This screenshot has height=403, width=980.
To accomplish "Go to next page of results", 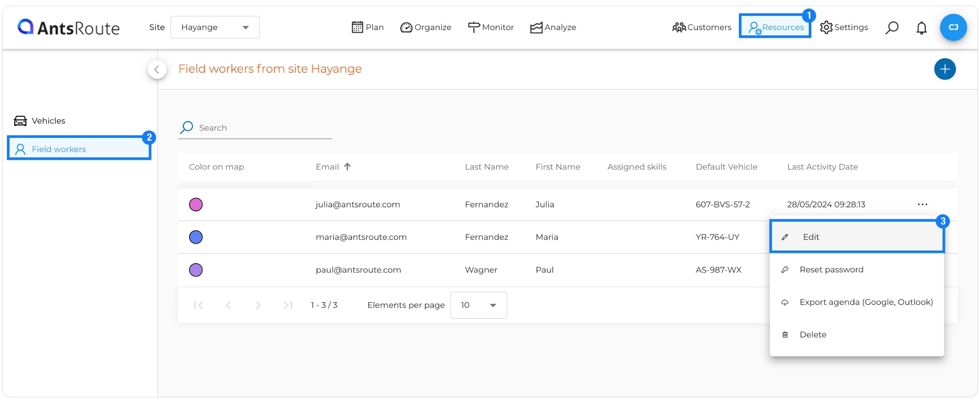I will tap(258, 305).
